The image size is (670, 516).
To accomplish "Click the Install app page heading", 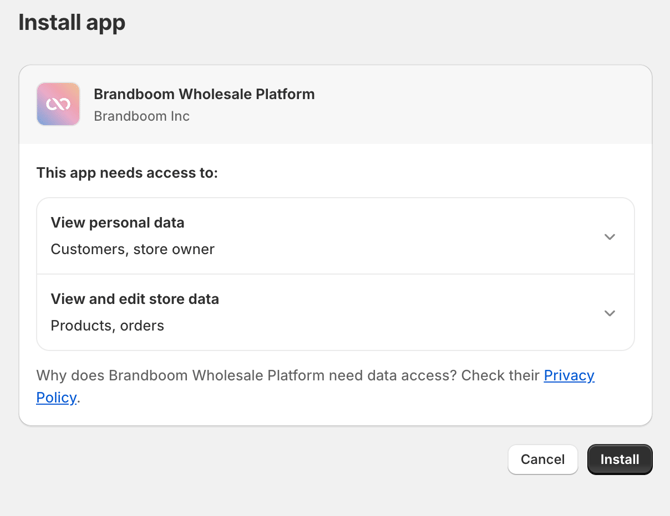I will [72, 22].
